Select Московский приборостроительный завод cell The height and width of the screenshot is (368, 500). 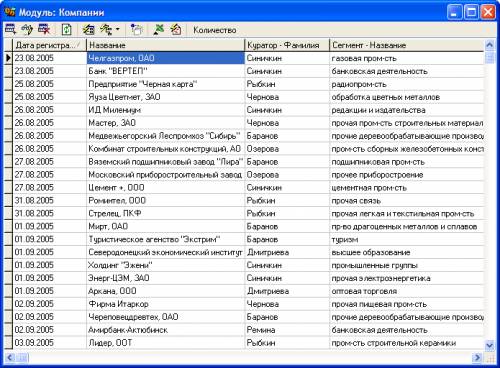tap(166, 175)
